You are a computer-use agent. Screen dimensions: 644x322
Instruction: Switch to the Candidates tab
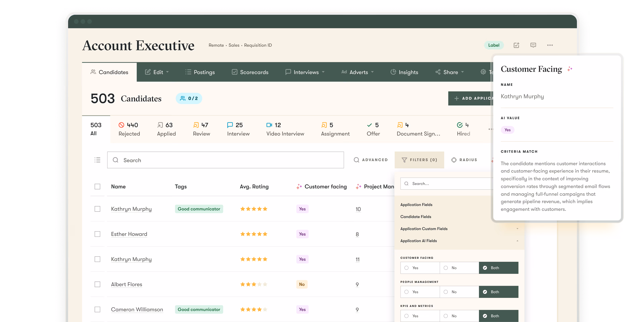(x=109, y=72)
